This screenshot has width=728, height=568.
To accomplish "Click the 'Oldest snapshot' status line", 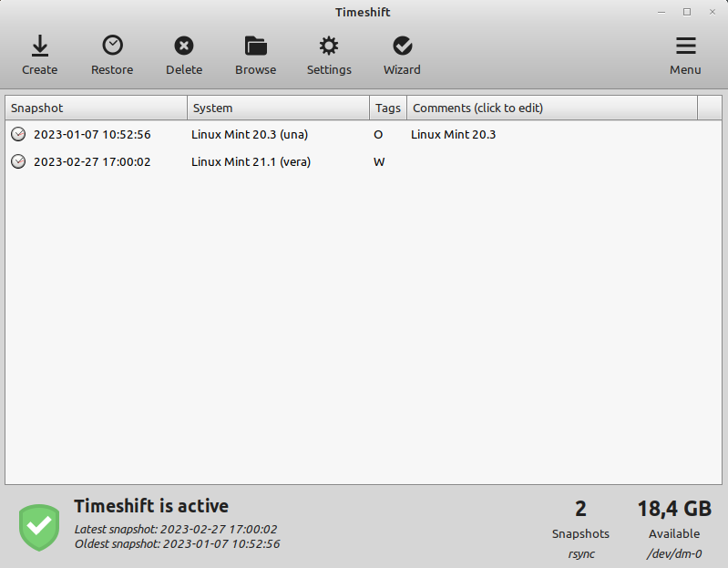I will click(x=178, y=544).
